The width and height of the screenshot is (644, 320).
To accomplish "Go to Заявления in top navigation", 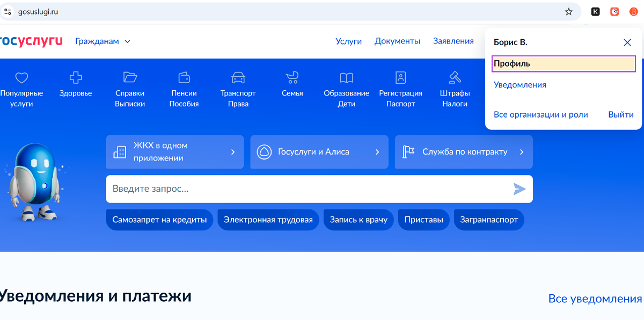I will point(453,41).
